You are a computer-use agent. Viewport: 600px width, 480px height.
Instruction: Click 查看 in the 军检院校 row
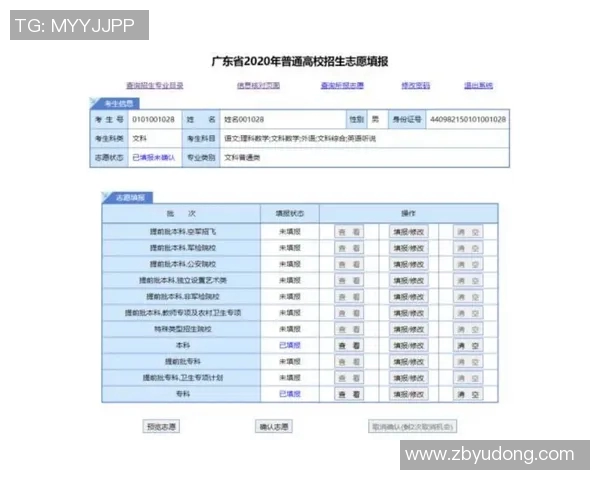point(349,248)
